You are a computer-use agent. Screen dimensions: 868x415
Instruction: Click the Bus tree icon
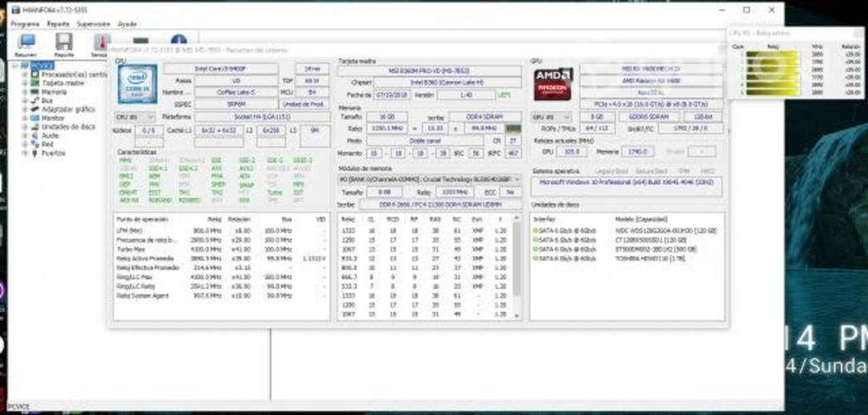(36, 100)
